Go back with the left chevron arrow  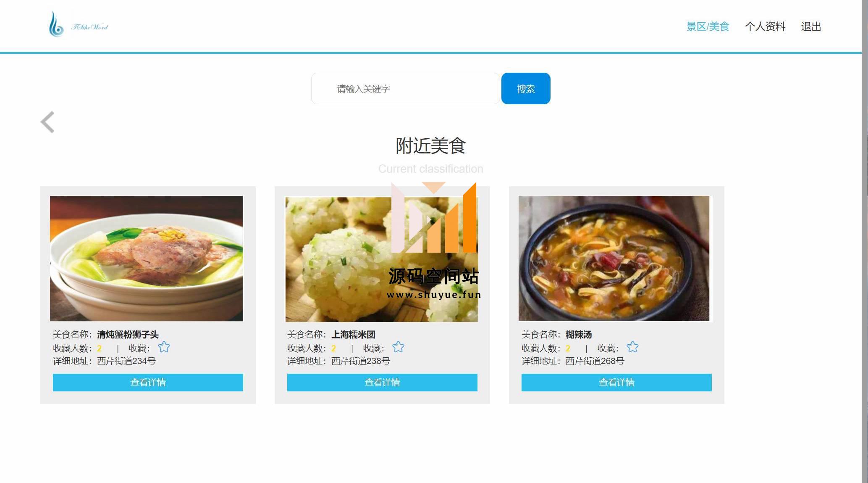(47, 122)
